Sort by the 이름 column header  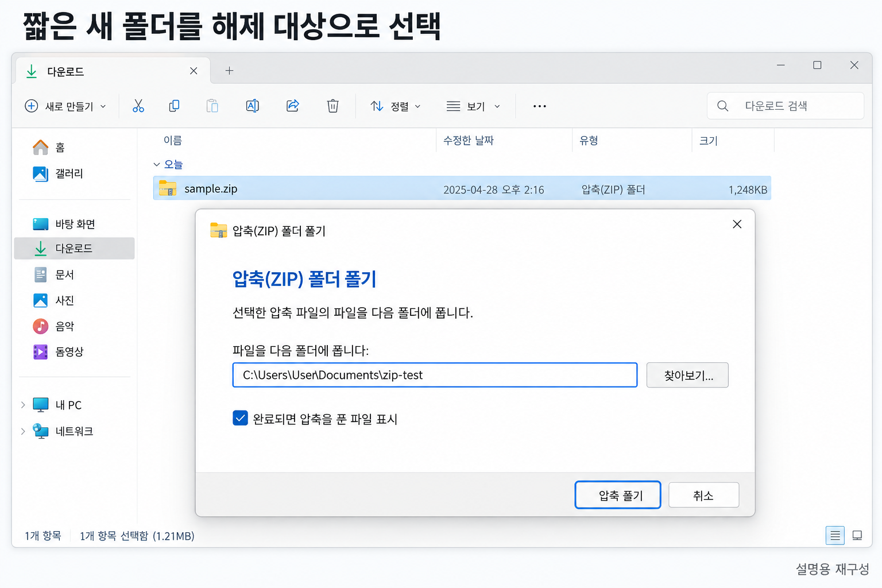[x=172, y=140]
